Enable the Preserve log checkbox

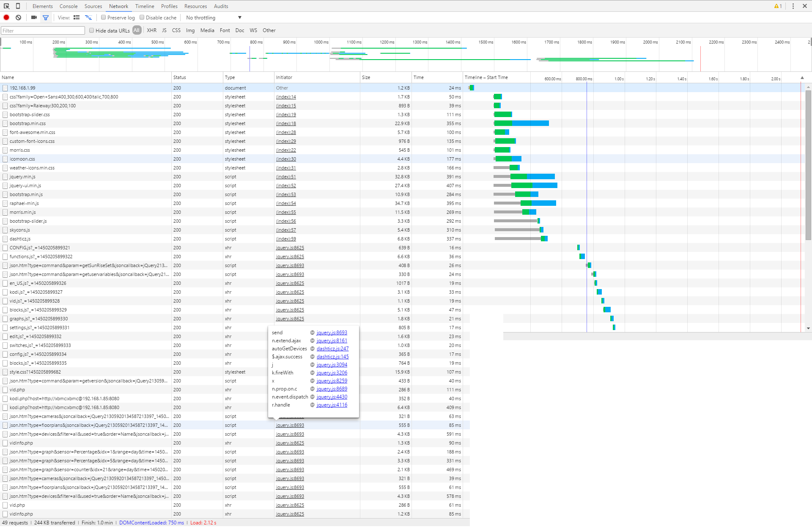[103, 17]
